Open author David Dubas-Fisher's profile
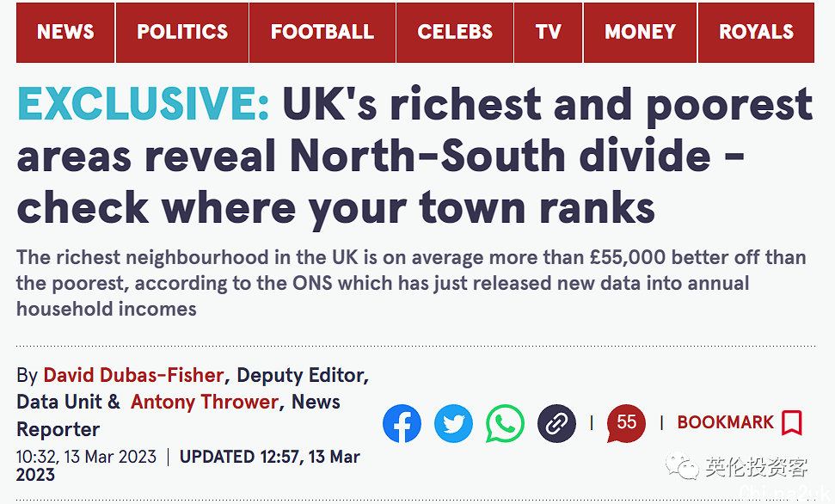Screen dimensions: 835x504 coord(133,375)
